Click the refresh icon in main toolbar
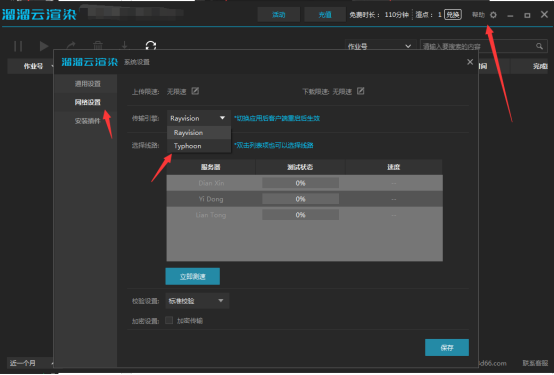 click(151, 46)
